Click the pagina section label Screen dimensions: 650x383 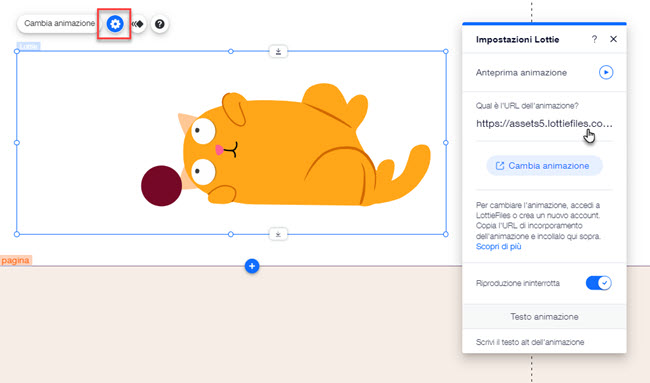click(x=15, y=260)
